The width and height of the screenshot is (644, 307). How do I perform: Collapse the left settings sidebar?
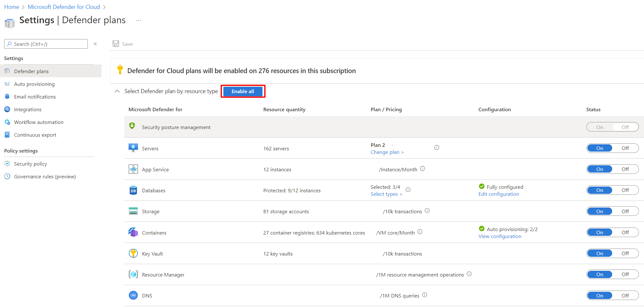pyautogui.click(x=95, y=44)
